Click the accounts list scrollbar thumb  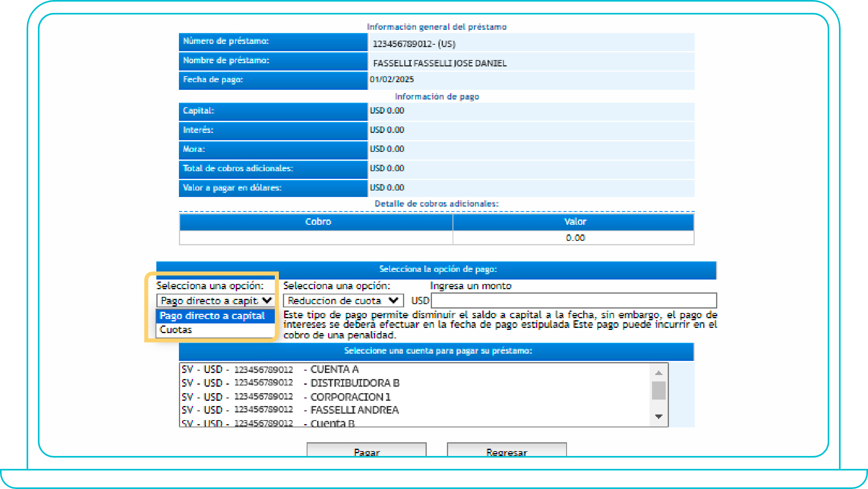coord(659,390)
